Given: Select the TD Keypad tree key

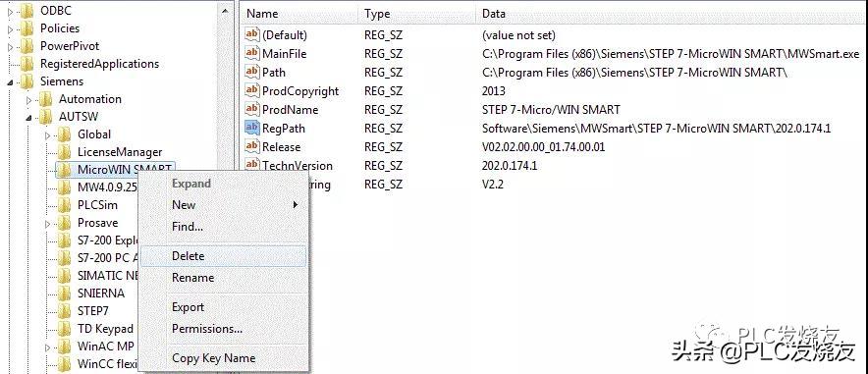Looking at the screenshot, I should tap(105, 329).
